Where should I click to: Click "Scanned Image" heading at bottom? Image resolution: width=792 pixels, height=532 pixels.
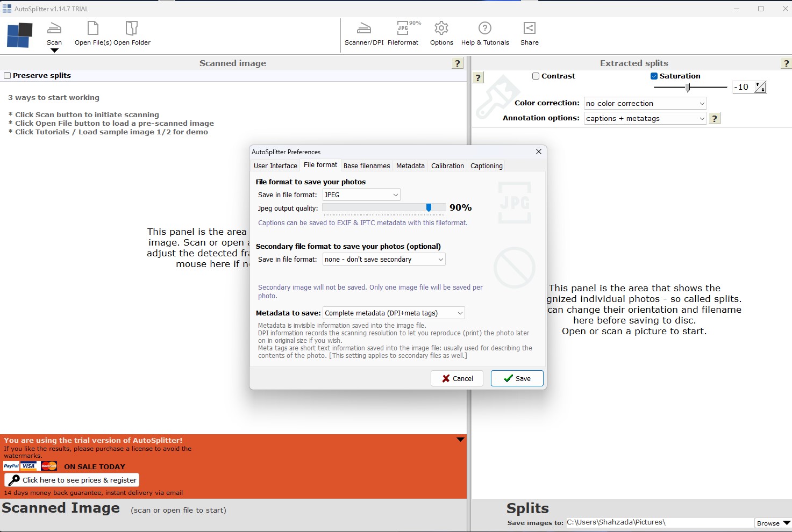[x=61, y=508]
